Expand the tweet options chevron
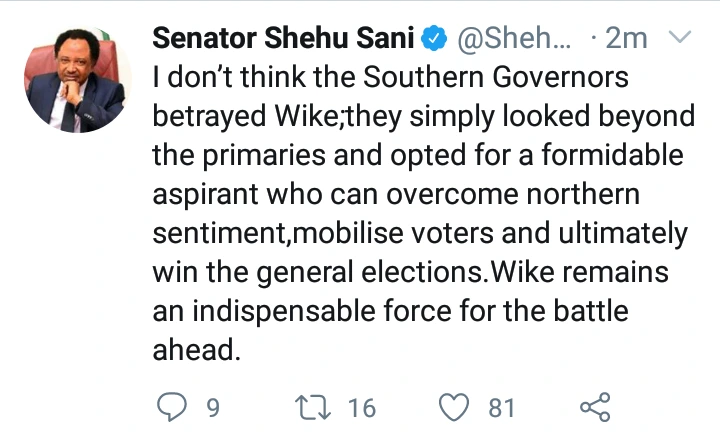 [x=679, y=39]
